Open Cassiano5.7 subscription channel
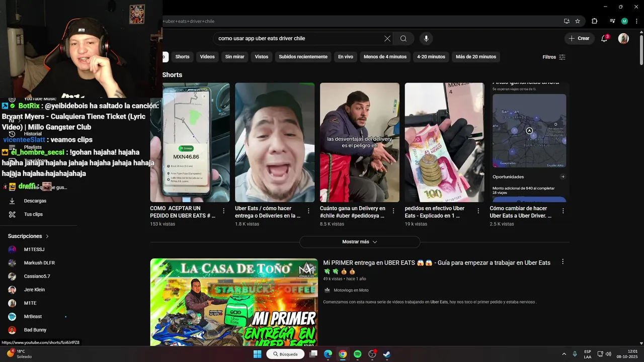Screen dimensions: 644x362 (37, 277)
